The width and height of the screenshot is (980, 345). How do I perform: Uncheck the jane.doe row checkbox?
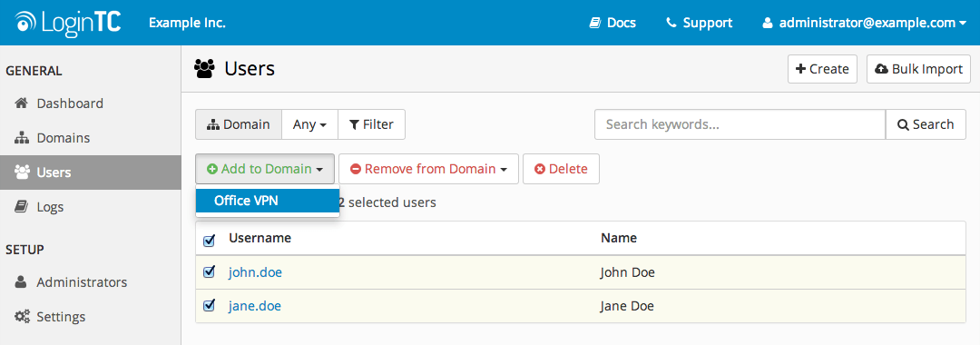click(210, 306)
